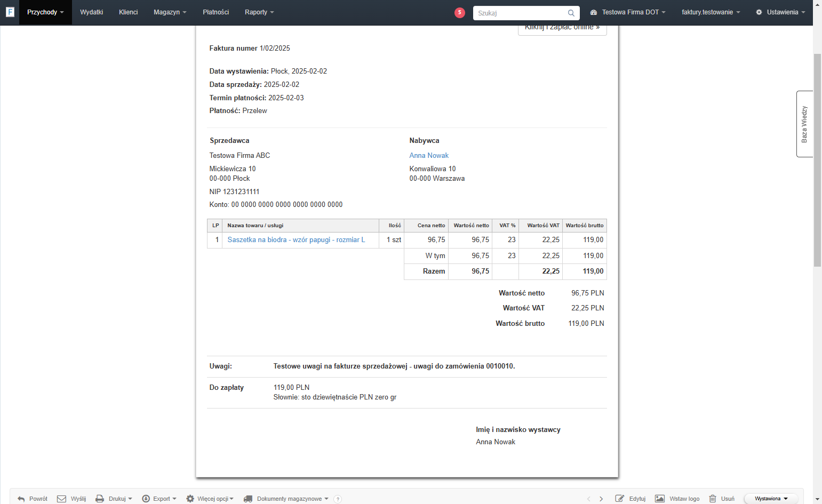The width and height of the screenshot is (822, 504).
Task: Select the NIP 1231231111 text
Action: point(234,192)
